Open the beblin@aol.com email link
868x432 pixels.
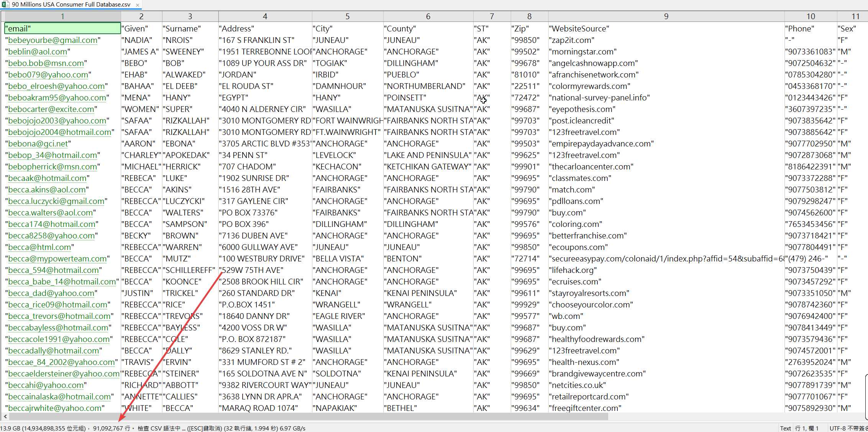pos(38,52)
